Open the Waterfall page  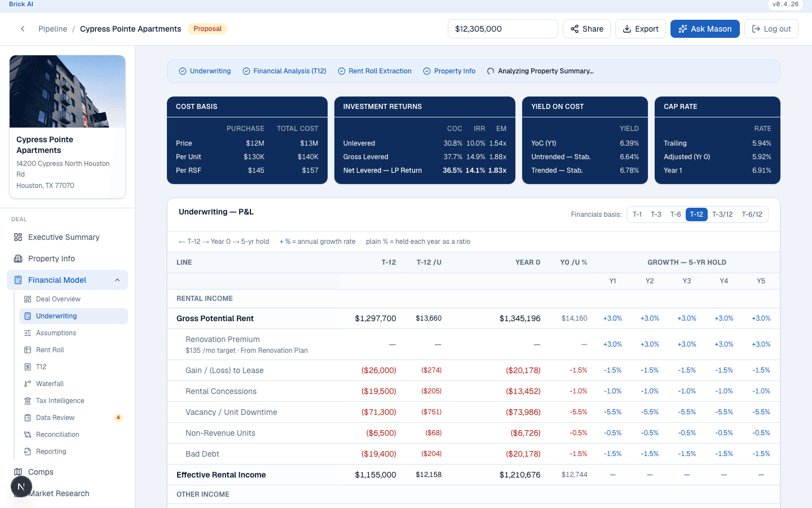tap(73, 384)
